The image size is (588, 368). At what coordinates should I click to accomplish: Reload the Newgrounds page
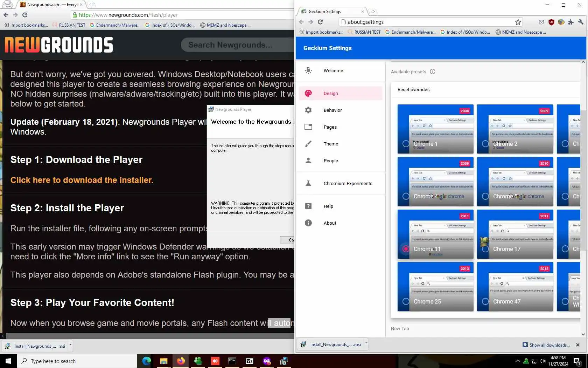25,15
